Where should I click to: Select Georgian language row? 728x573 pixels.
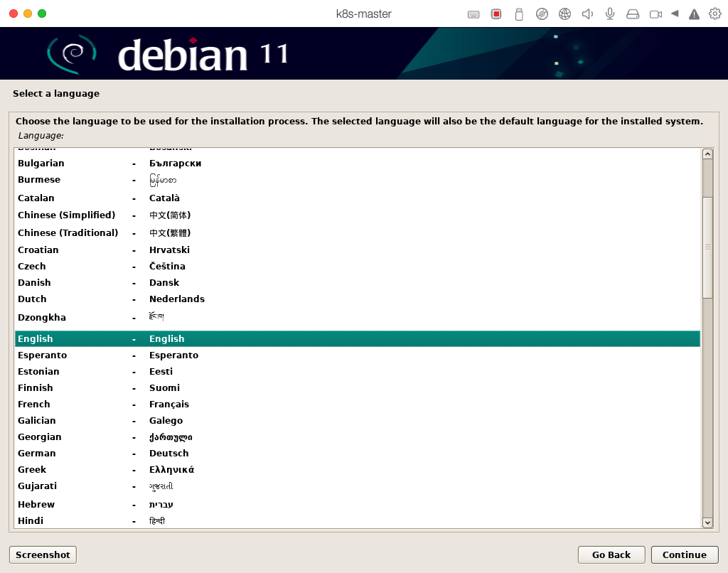coord(357,437)
